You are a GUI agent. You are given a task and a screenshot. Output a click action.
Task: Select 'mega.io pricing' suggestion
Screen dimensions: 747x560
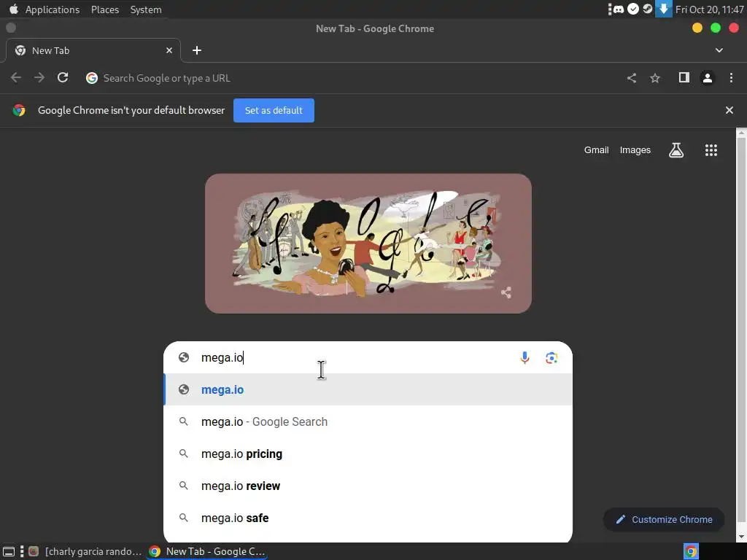pos(368,454)
